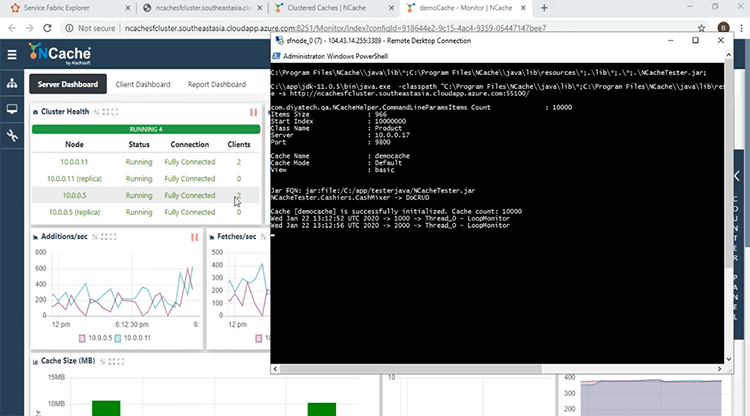Toggle the 10.0.0.5 series in Additions/sec legend
This screenshot has height=416, width=750.
coord(96,338)
